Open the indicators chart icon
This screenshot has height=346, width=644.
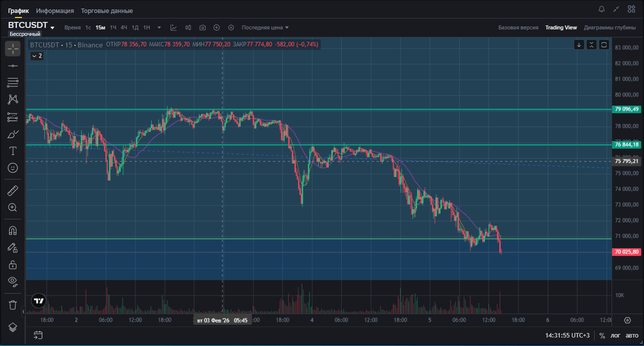click(174, 27)
